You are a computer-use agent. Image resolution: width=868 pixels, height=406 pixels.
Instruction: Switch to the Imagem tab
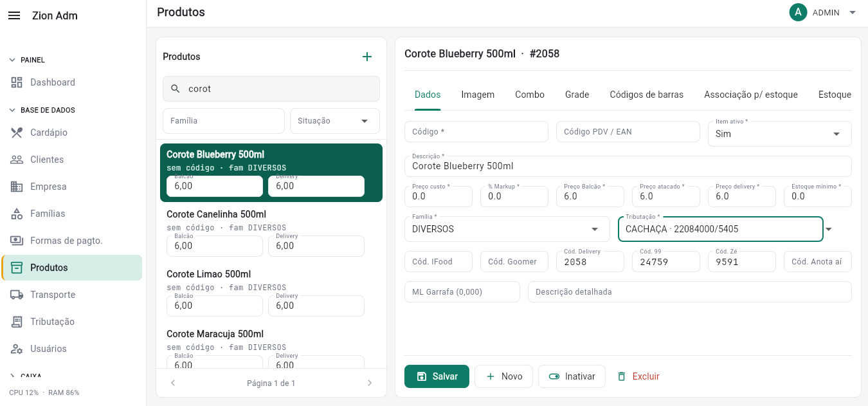[x=478, y=95]
